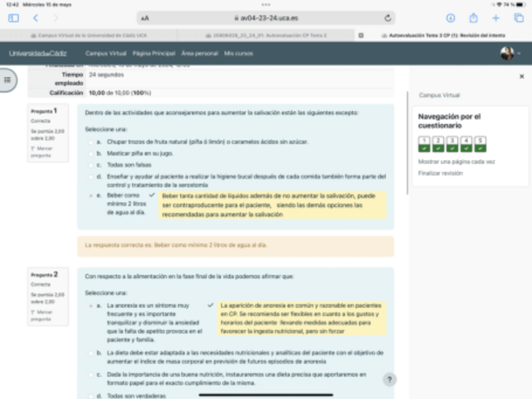Jump to question 1 in quiz navigation
Image resolution: width=532 pixels, height=399 pixels.
(x=424, y=144)
